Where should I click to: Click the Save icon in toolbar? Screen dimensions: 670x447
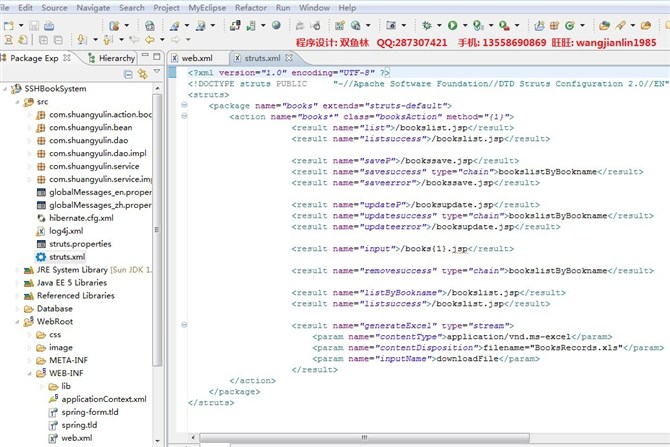pos(34,26)
